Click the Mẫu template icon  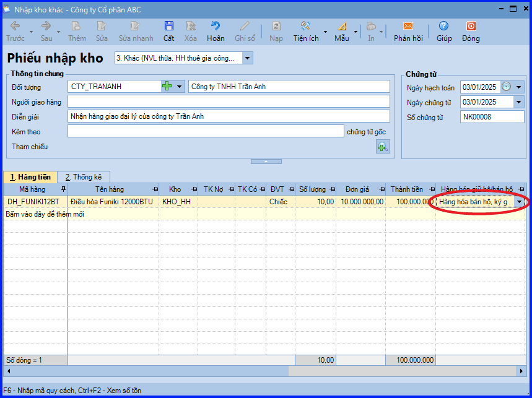[342, 26]
